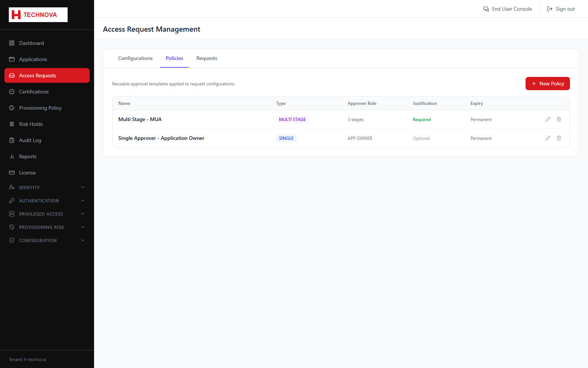Click the Certifications check-circle icon
This screenshot has height=368, width=588.
coord(12,92)
